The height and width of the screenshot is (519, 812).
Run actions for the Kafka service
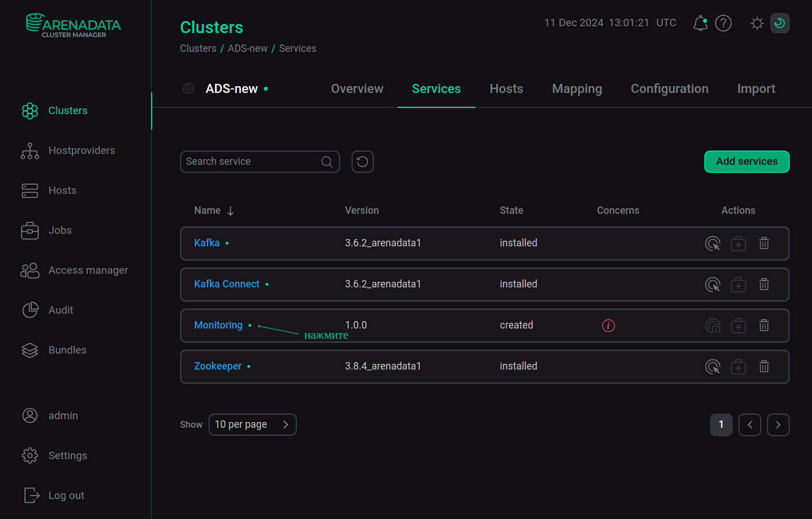pyautogui.click(x=713, y=244)
